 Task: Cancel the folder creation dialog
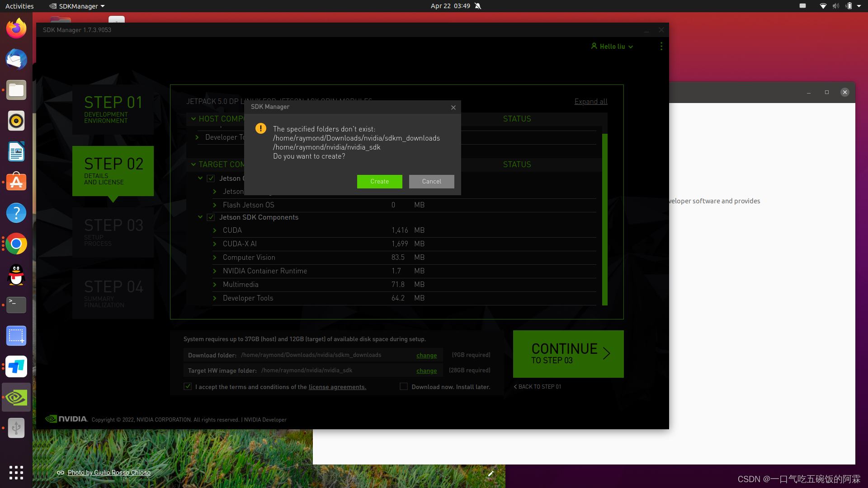pyautogui.click(x=432, y=181)
